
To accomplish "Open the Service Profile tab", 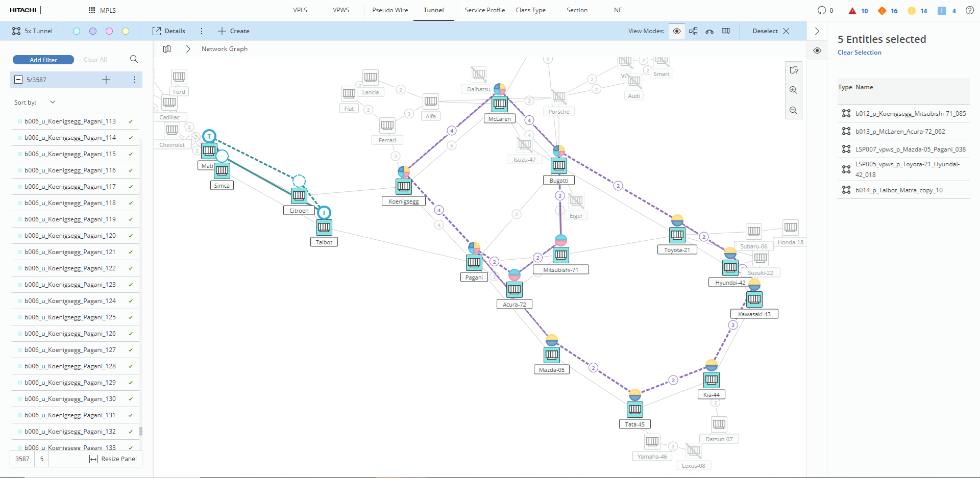I will (484, 10).
